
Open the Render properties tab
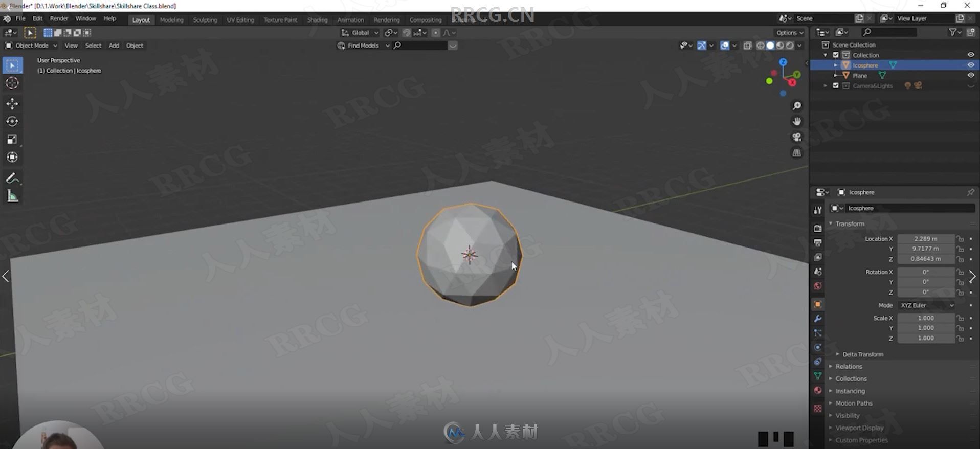(817, 228)
